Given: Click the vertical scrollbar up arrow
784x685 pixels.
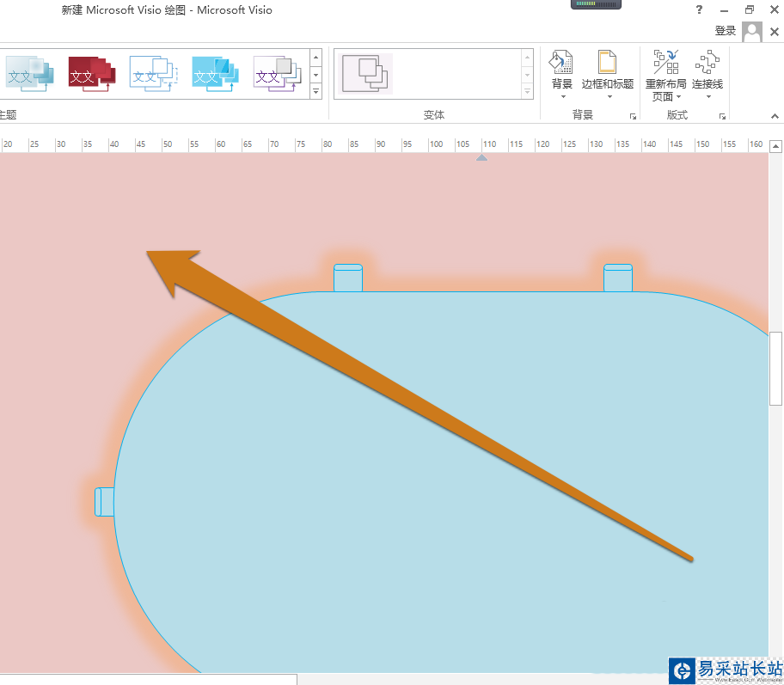Looking at the screenshot, I should (775, 146).
